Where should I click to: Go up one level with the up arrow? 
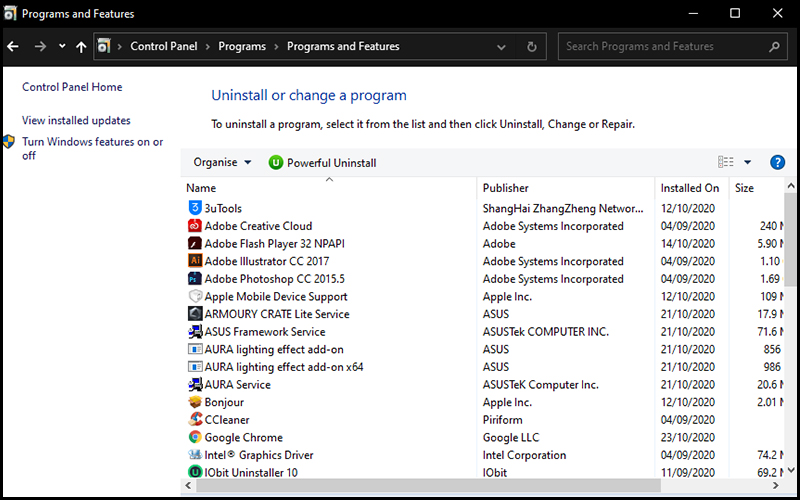click(81, 46)
